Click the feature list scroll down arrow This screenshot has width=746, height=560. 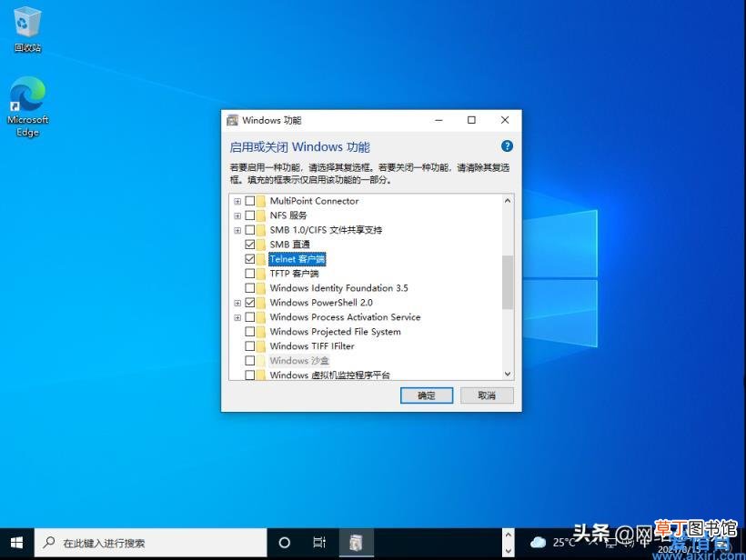point(508,374)
